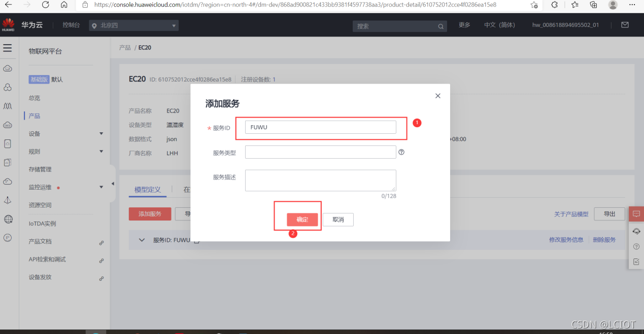The image size is (644, 334).
Task: Open the mail message icon in header
Action: tap(625, 25)
